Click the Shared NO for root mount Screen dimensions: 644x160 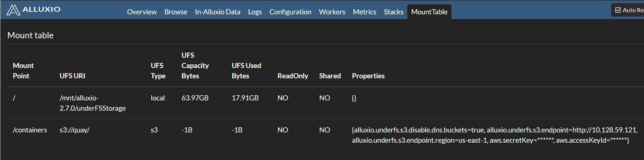tap(324, 98)
